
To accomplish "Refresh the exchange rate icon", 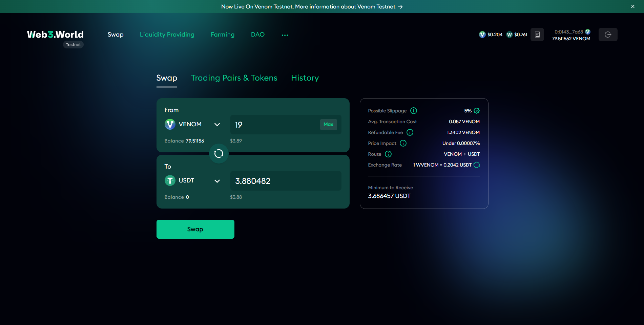I will (477, 165).
